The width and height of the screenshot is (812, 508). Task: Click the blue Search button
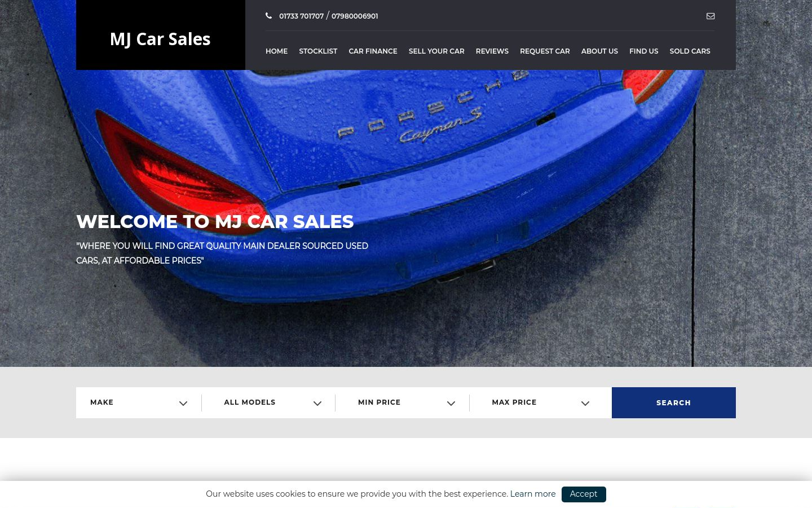click(674, 402)
